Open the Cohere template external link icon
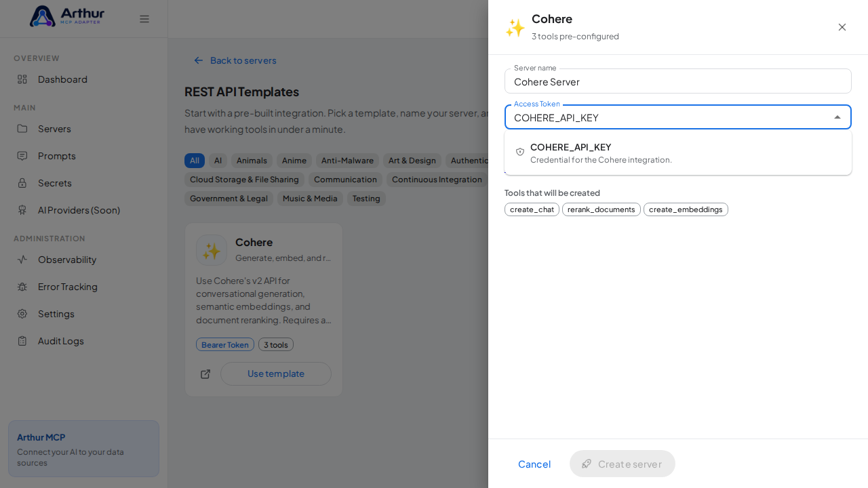Screen dimensions: 868x488 click(205, 374)
